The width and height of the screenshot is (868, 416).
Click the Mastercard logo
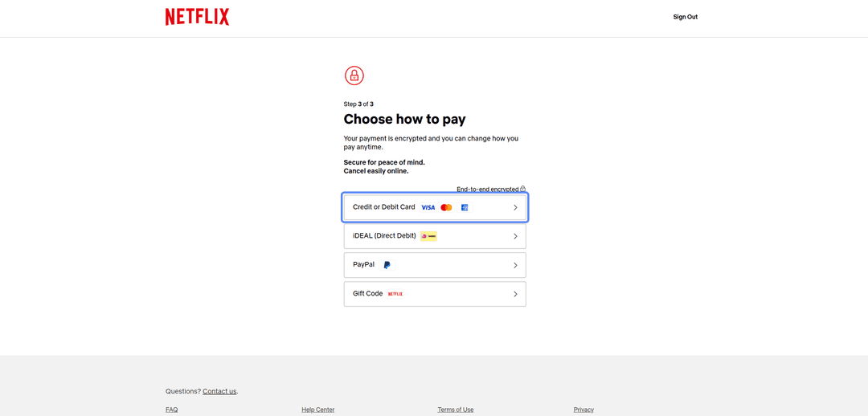(x=446, y=207)
